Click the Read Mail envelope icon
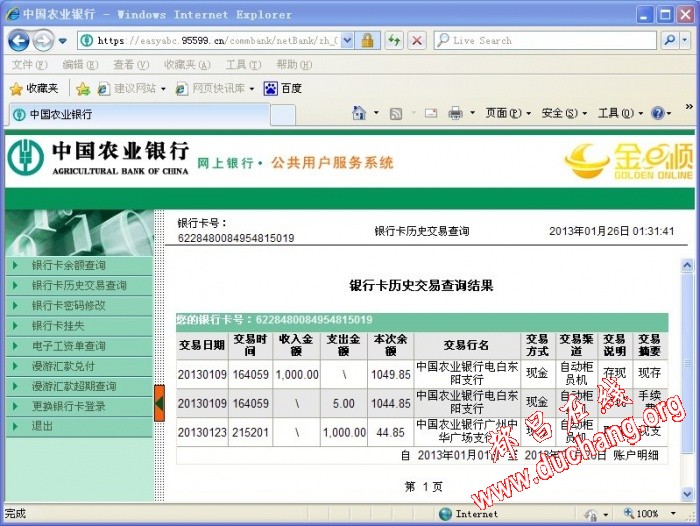Image resolution: width=700 pixels, height=526 pixels. tap(431, 113)
